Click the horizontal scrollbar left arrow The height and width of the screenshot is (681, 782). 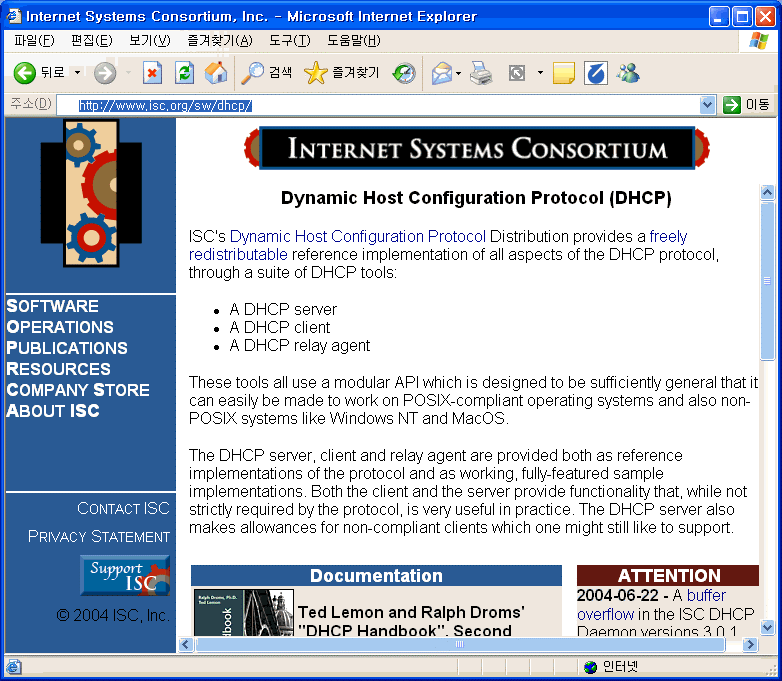click(186, 645)
